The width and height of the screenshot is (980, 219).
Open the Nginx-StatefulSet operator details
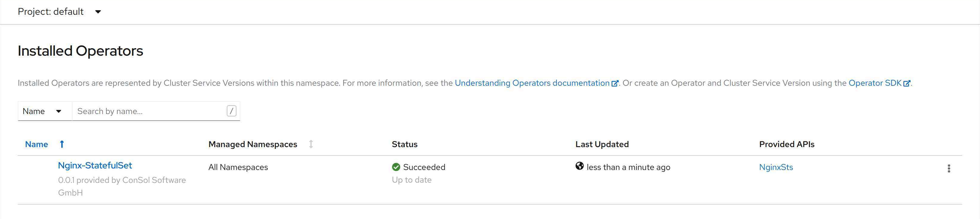(95, 166)
